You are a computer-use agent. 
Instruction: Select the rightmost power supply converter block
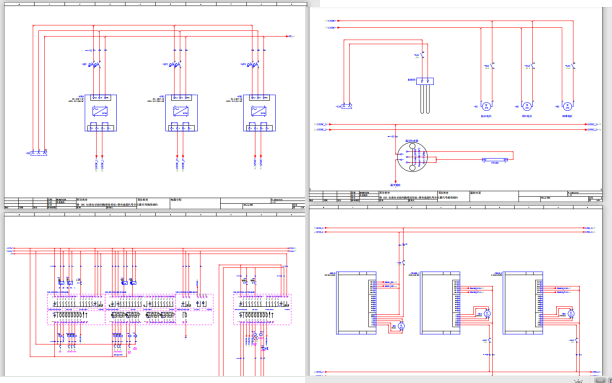(260, 113)
